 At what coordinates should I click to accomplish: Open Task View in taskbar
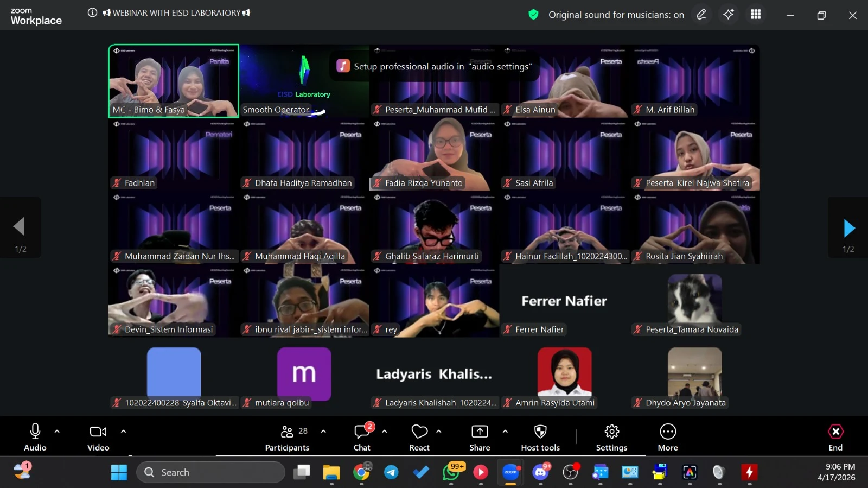302,472
